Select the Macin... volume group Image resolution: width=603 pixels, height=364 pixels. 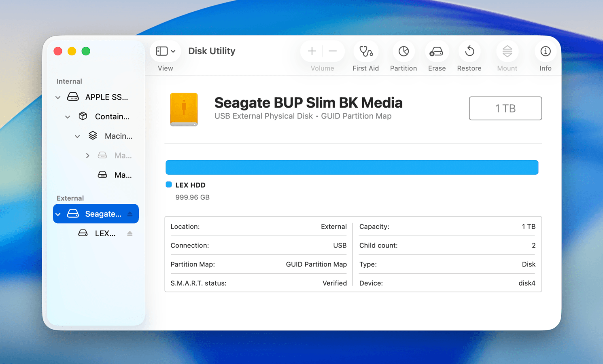pyautogui.click(x=96, y=136)
